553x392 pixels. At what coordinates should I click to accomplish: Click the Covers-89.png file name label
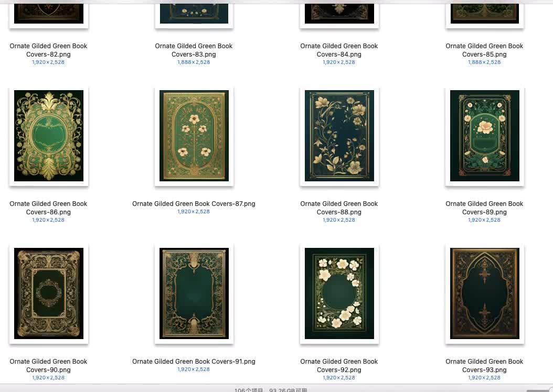(484, 208)
